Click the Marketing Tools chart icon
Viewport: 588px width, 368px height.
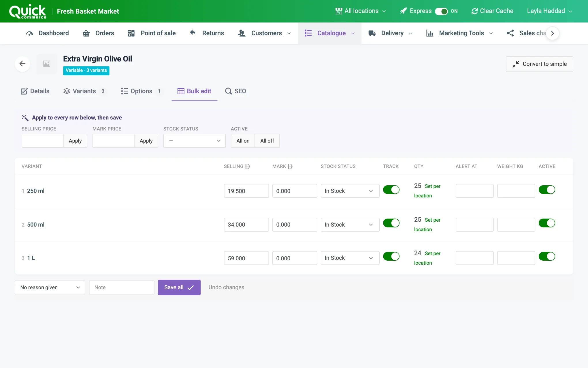pyautogui.click(x=430, y=33)
